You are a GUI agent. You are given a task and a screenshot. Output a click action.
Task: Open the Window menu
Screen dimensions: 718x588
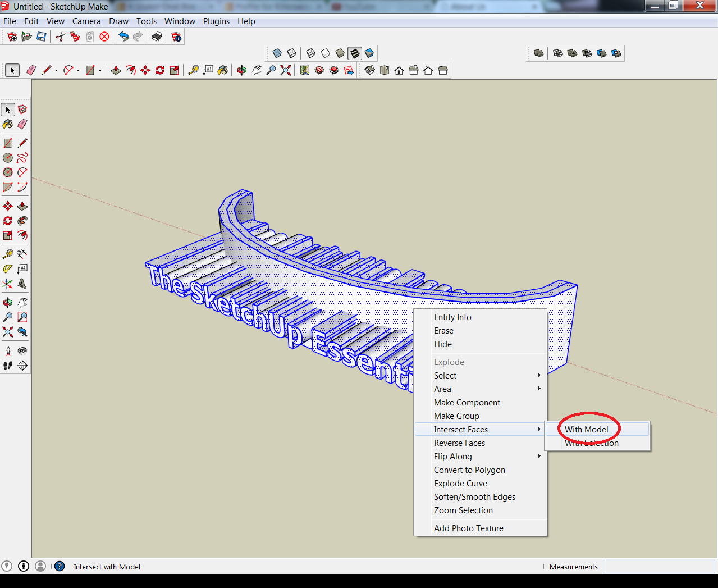180,21
